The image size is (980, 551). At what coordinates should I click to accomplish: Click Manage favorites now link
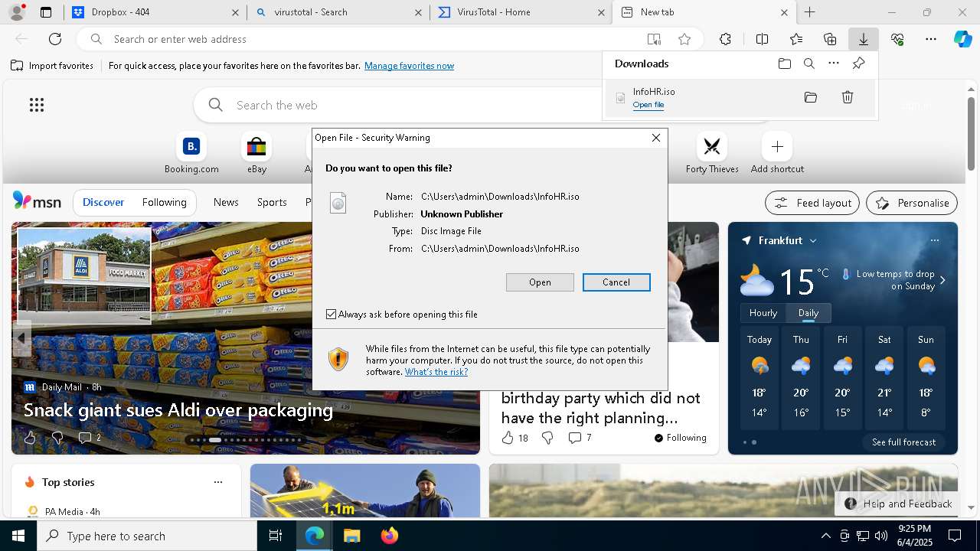coord(409,66)
